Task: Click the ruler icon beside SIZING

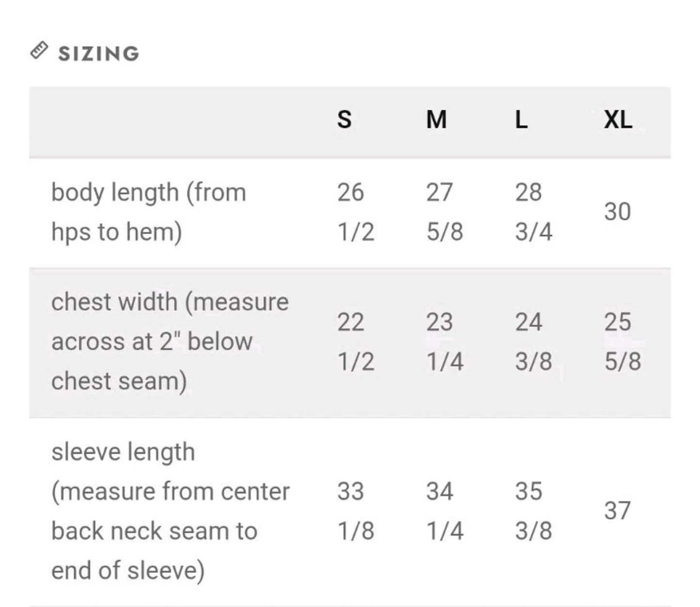Action: 39,50
